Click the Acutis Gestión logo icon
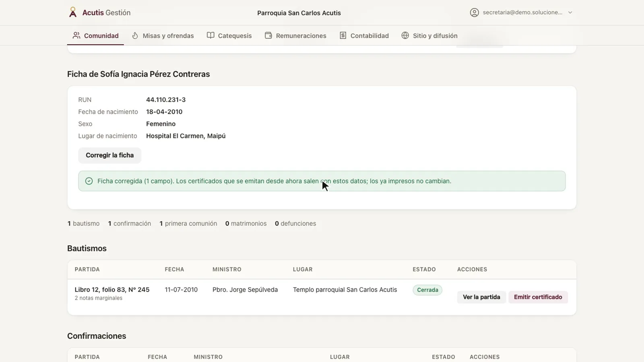644x362 pixels. pyautogui.click(x=72, y=12)
